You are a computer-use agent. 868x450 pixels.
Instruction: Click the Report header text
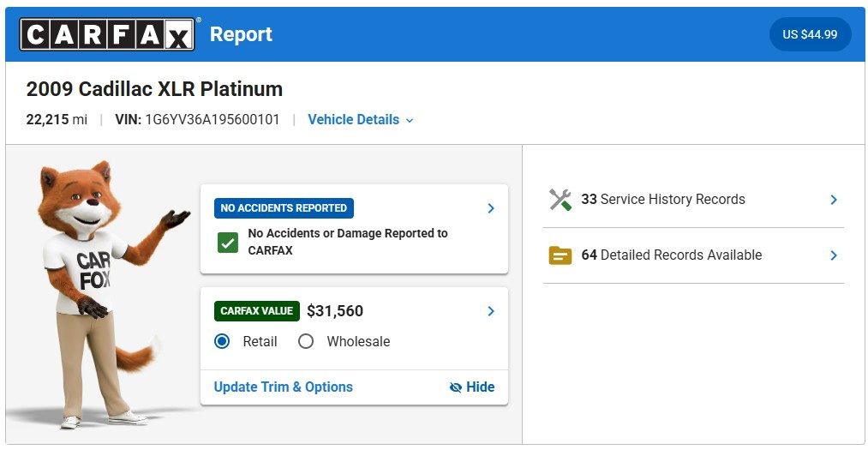tap(241, 34)
